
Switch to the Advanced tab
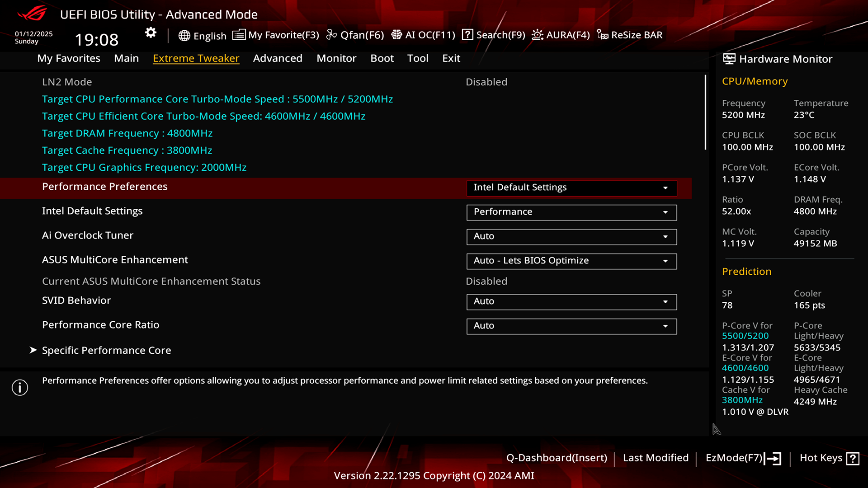pyautogui.click(x=278, y=58)
